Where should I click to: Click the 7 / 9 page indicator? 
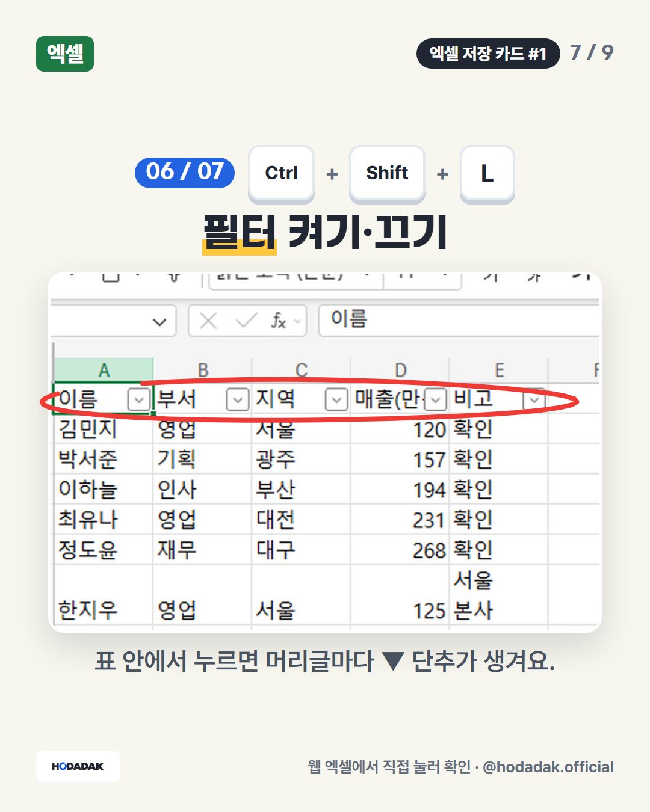coord(592,52)
